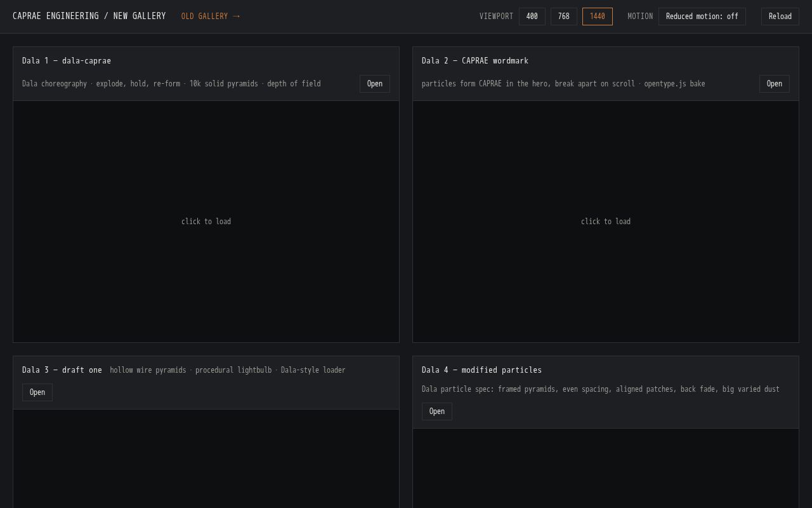Set viewport width to 400

click(532, 17)
